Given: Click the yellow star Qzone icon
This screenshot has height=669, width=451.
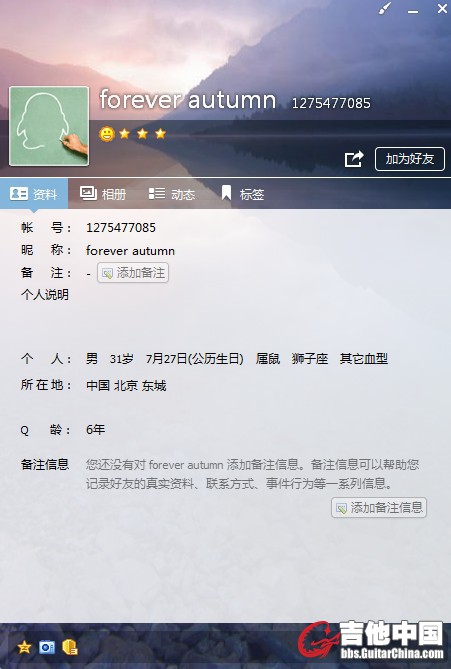Looking at the screenshot, I should (x=24, y=647).
